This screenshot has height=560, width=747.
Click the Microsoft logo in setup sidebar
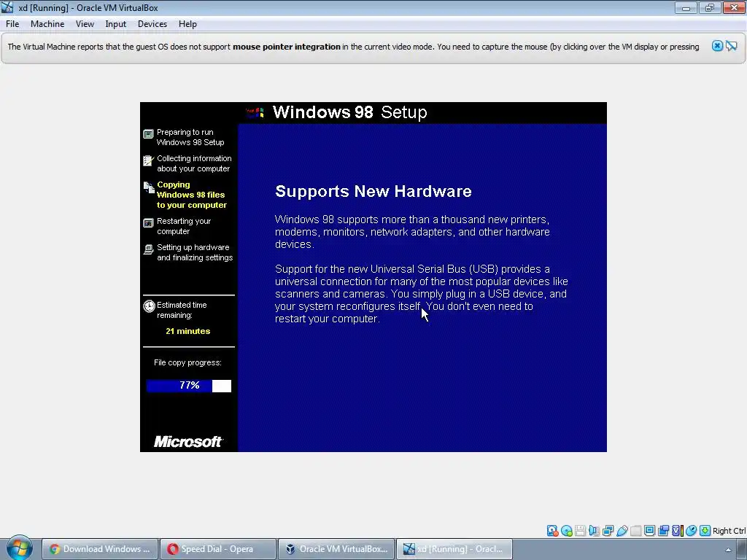tap(188, 441)
